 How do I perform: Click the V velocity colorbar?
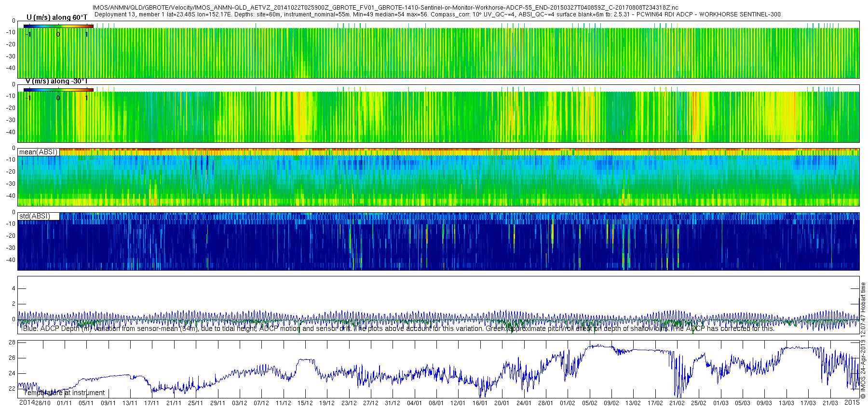[58, 90]
